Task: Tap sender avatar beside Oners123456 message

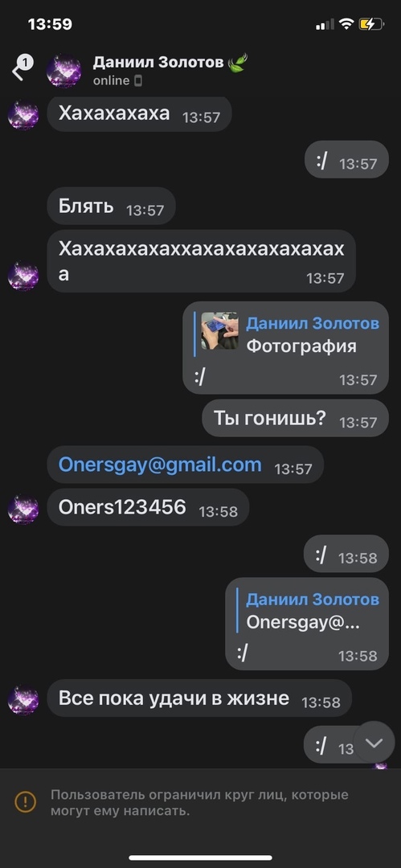Action: pyautogui.click(x=23, y=510)
